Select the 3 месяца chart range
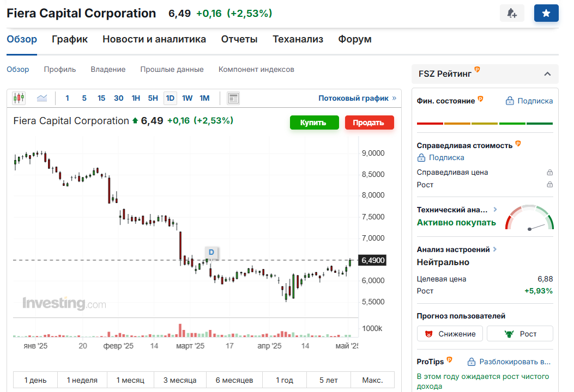 [x=180, y=380]
